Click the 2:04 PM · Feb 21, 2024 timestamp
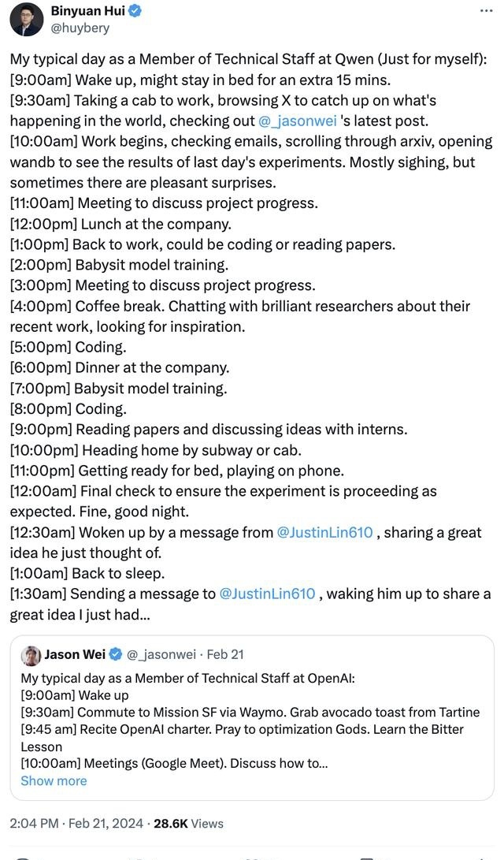This screenshot has height=860, width=504. coord(77,823)
